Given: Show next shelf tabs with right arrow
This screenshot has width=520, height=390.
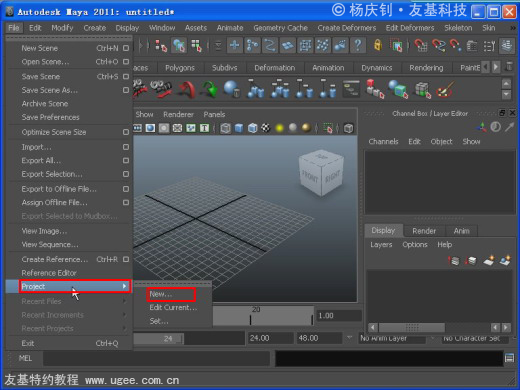Looking at the screenshot, I should [x=496, y=67].
